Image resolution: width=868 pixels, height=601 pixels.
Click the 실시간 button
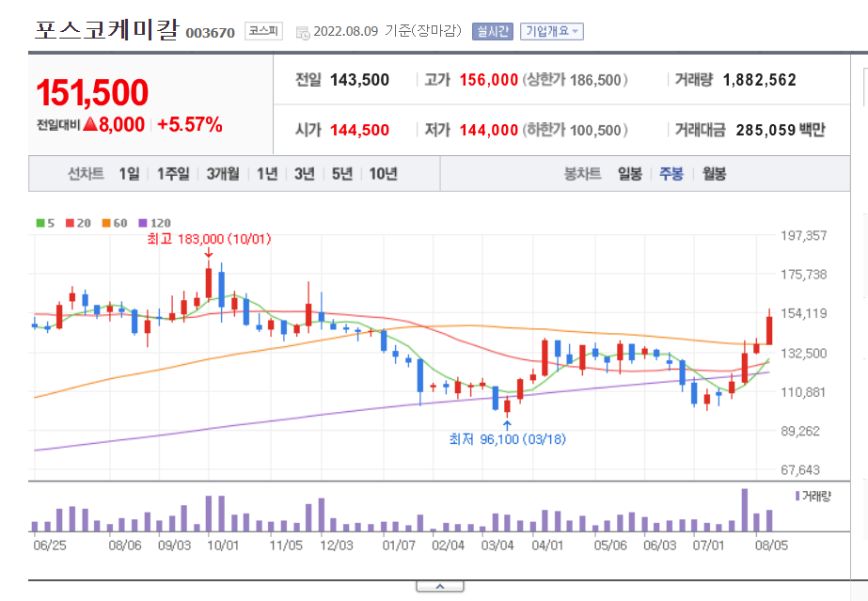pos(492,32)
